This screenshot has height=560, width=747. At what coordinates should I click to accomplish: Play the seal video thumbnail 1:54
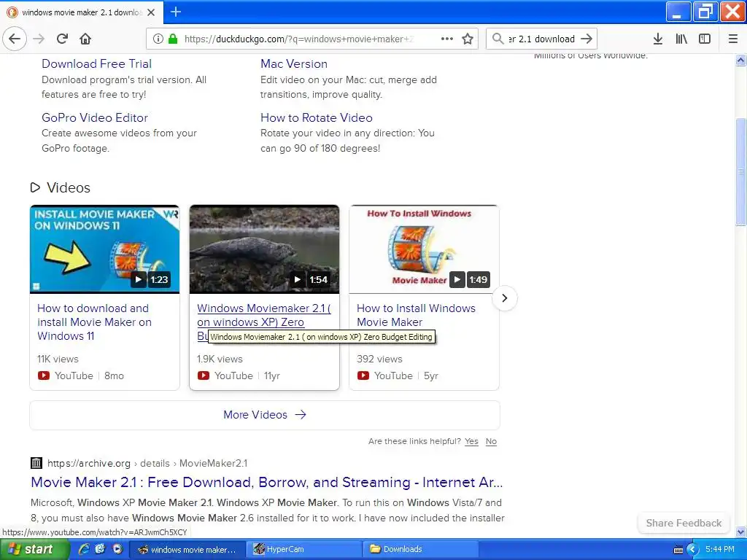[x=264, y=249]
